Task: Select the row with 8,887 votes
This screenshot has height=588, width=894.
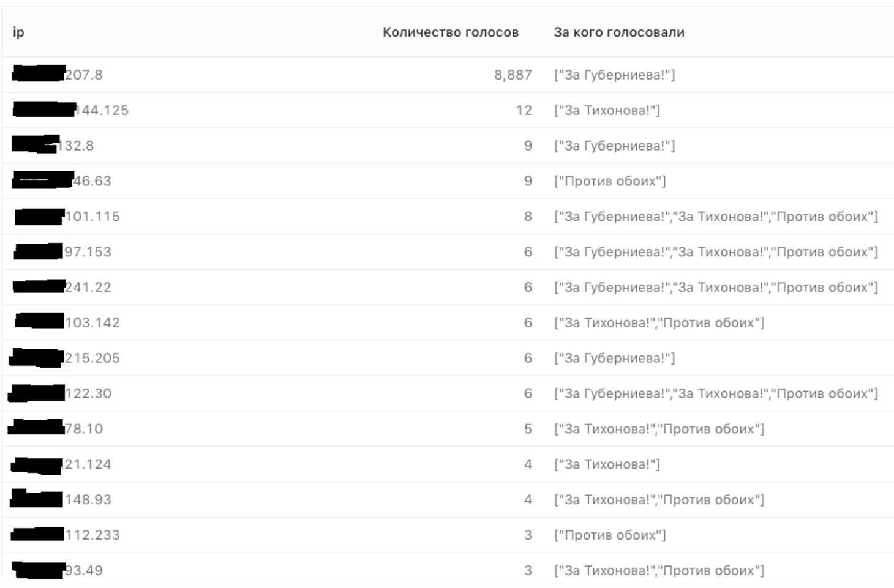Action: [448, 75]
